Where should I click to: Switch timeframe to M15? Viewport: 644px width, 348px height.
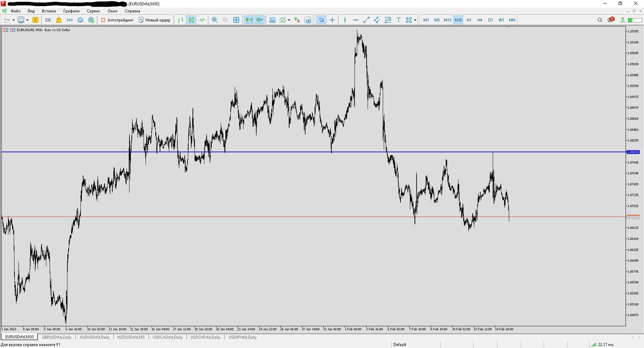[447, 20]
